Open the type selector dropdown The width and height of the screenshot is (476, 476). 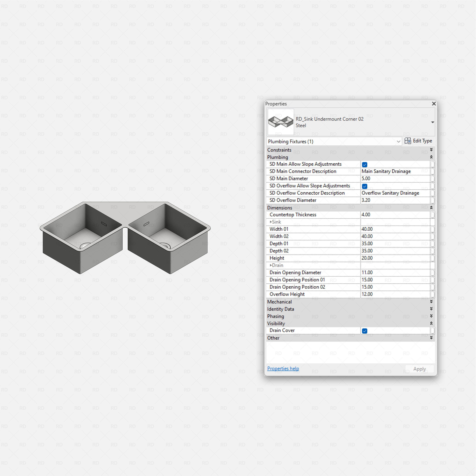pos(433,122)
